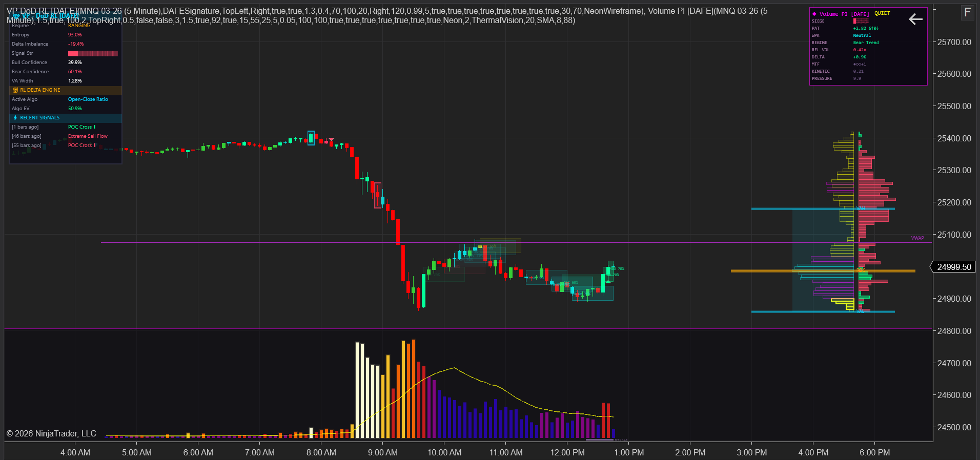Click the 24500.00 price axis label

[x=954, y=427]
